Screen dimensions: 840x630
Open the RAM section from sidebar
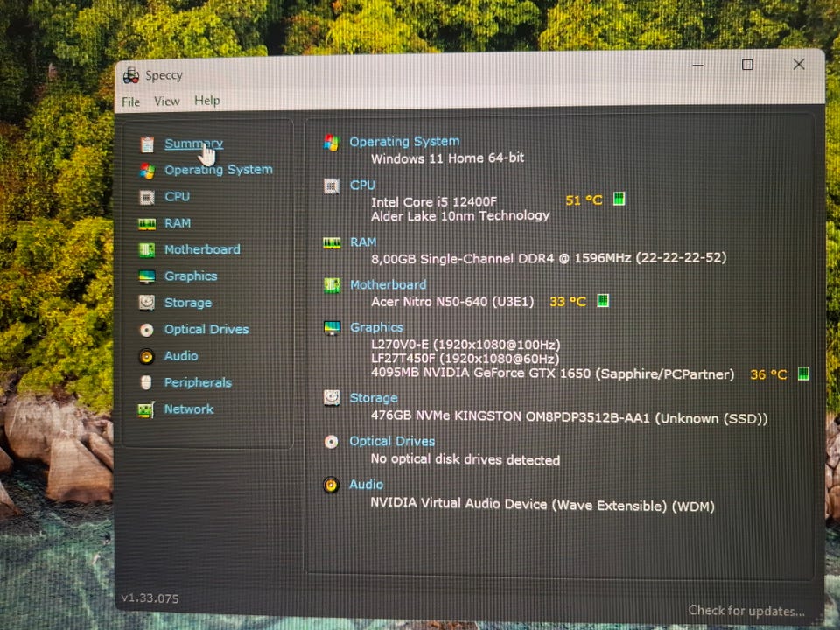point(178,223)
